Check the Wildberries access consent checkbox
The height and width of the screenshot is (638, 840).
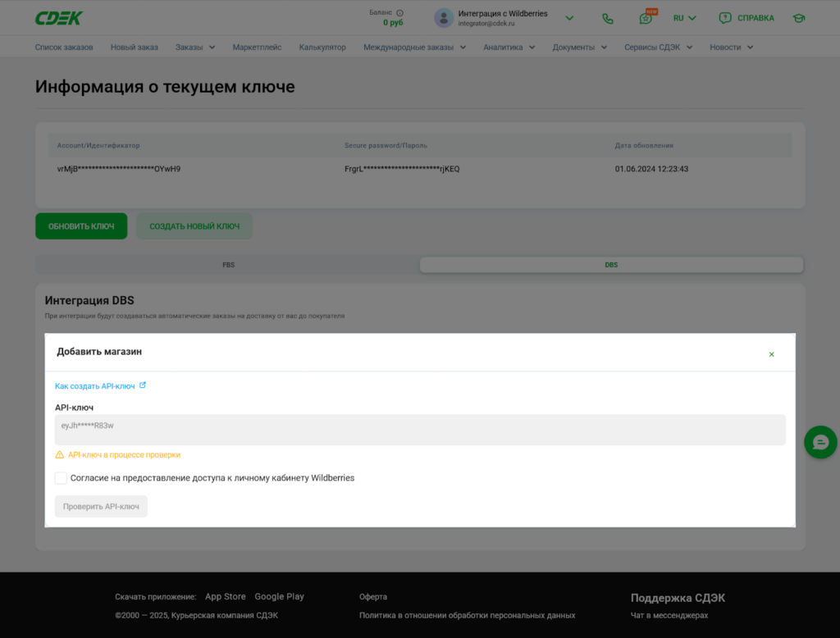coord(61,478)
